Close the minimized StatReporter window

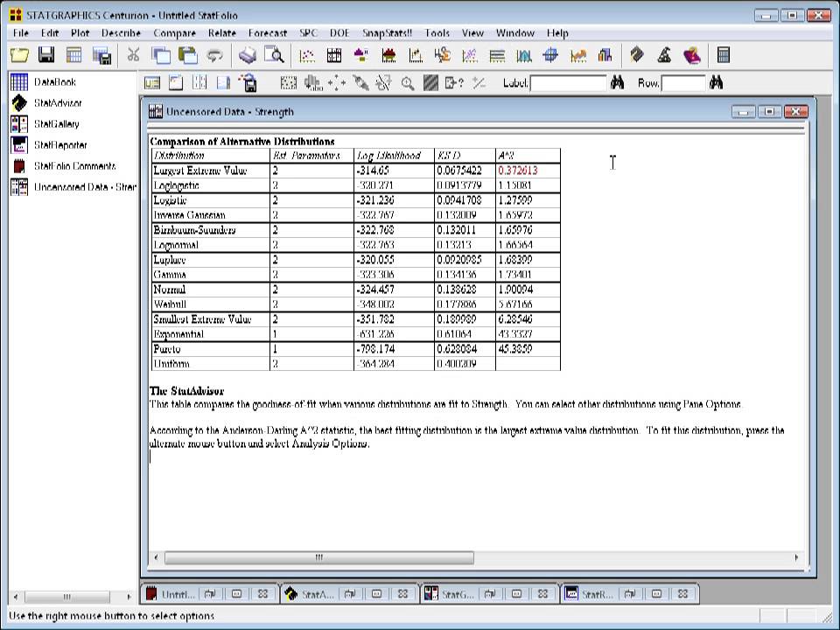pyautogui.click(x=682, y=594)
